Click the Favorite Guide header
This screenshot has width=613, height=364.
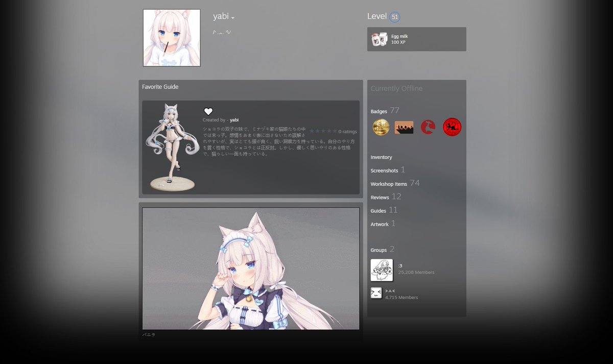click(x=160, y=87)
